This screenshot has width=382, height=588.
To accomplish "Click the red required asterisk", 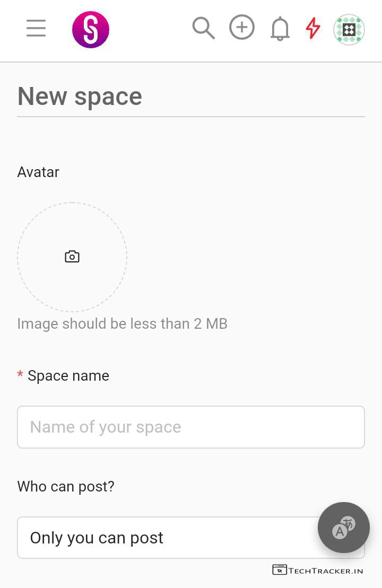I will click(x=20, y=375).
